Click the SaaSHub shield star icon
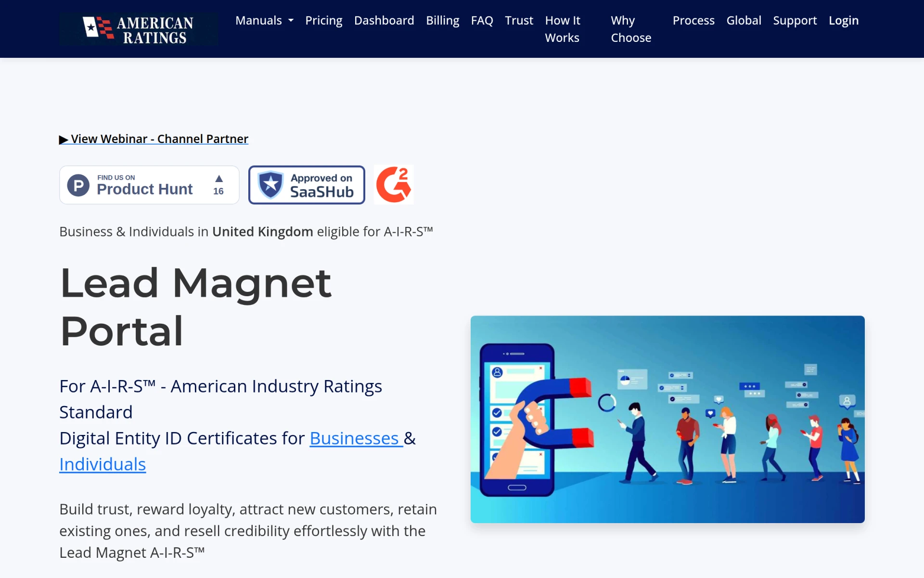Viewport: 924px width, 578px height. pos(270,185)
